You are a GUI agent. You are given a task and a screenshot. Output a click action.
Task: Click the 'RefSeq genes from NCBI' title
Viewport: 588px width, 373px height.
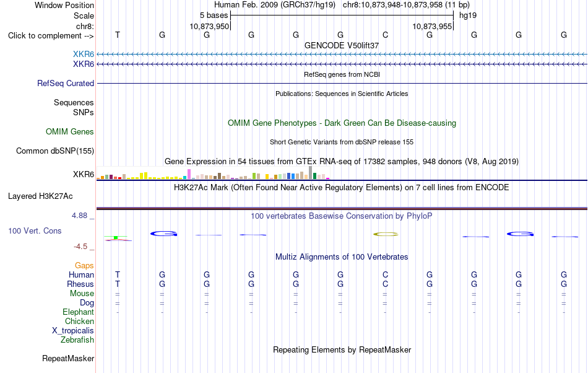pyautogui.click(x=342, y=74)
